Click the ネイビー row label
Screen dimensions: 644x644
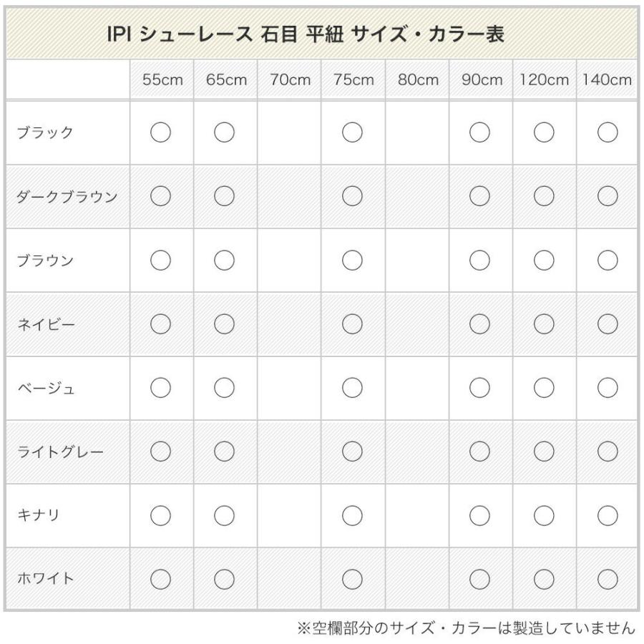(x=47, y=324)
